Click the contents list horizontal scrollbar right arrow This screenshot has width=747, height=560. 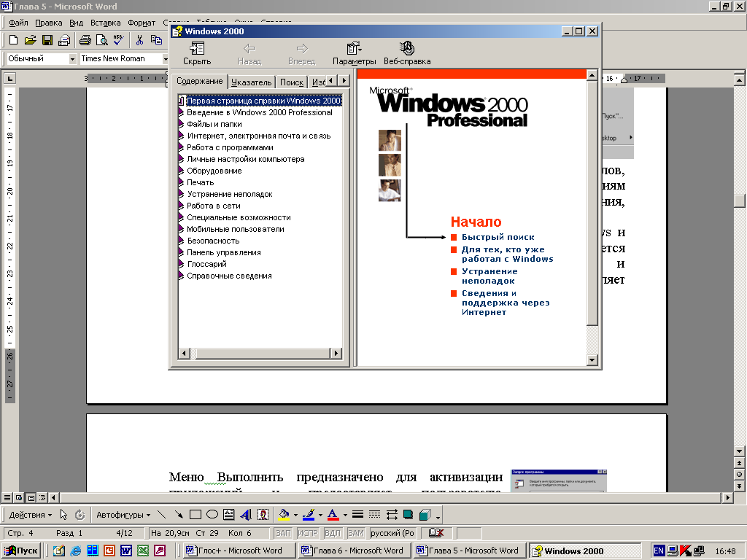tap(336, 354)
